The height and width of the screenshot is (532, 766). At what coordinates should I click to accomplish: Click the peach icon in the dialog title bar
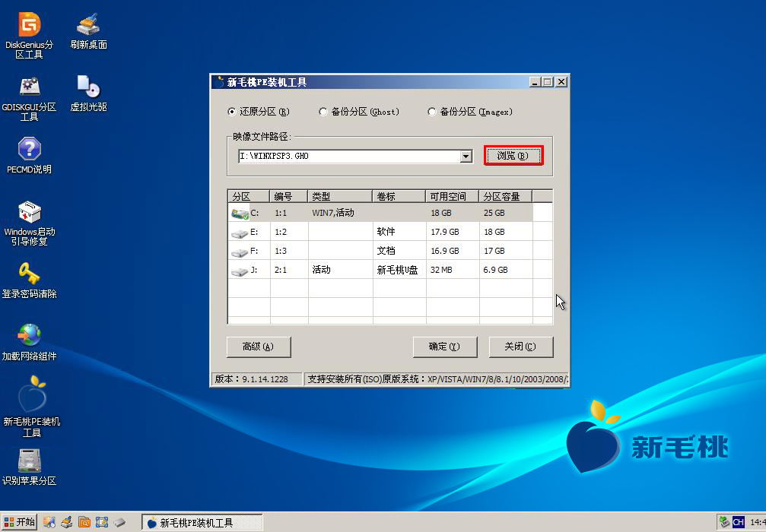220,81
